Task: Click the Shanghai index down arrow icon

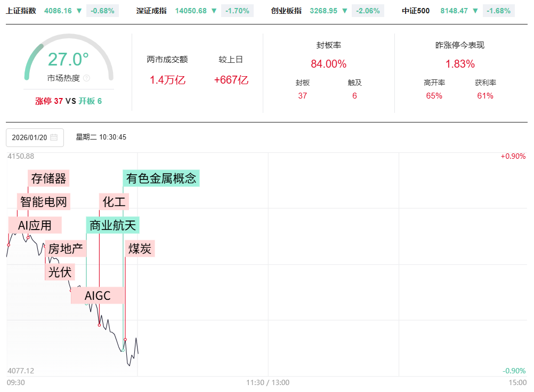Action: point(79,11)
